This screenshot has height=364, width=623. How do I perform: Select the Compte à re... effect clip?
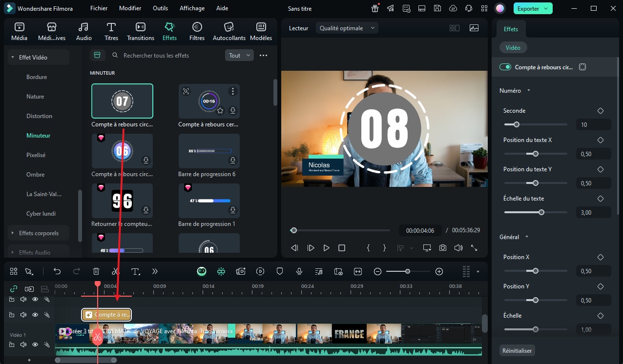pos(106,315)
